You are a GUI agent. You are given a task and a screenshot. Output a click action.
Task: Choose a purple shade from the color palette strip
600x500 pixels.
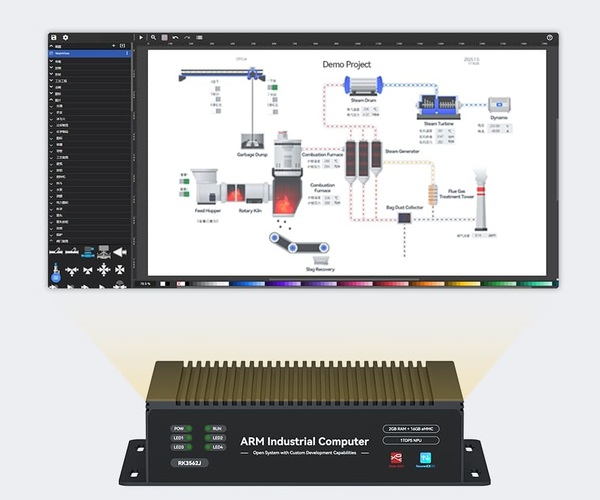283,284
